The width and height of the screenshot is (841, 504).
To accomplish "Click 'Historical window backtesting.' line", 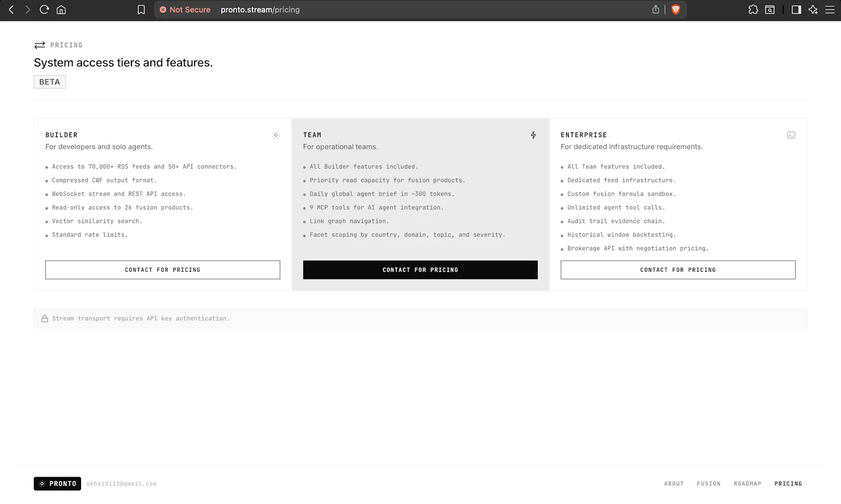I will click(x=622, y=235).
